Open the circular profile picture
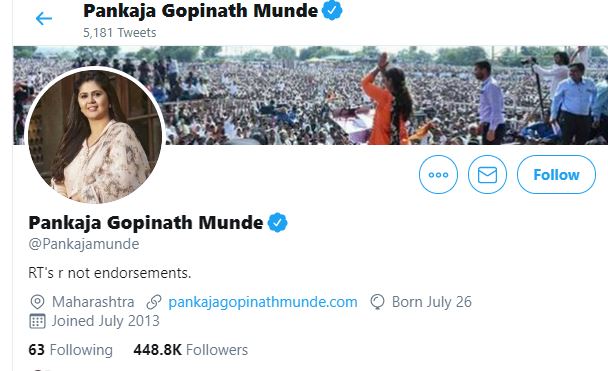 click(x=95, y=136)
